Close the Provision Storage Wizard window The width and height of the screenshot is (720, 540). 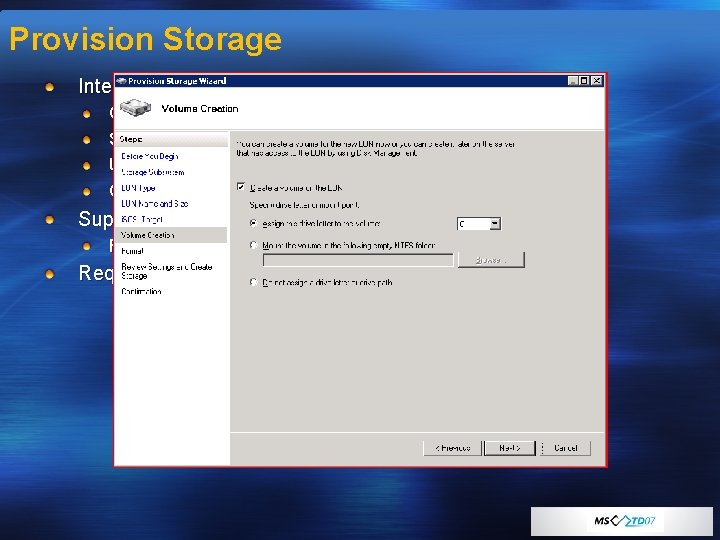tap(596, 81)
